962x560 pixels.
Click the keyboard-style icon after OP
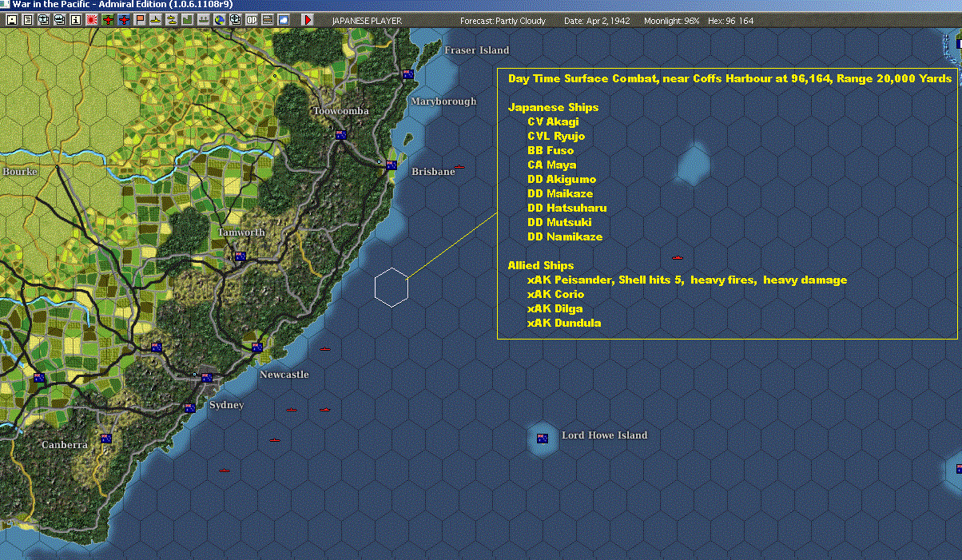tap(268, 19)
